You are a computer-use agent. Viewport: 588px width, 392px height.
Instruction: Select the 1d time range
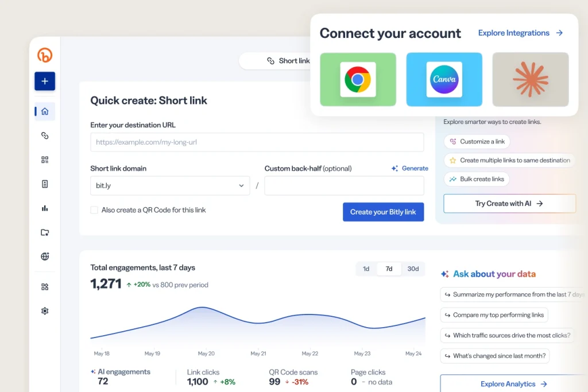point(366,269)
